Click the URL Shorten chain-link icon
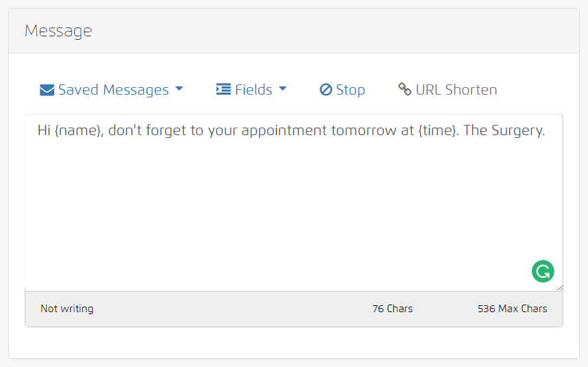 pyautogui.click(x=405, y=90)
